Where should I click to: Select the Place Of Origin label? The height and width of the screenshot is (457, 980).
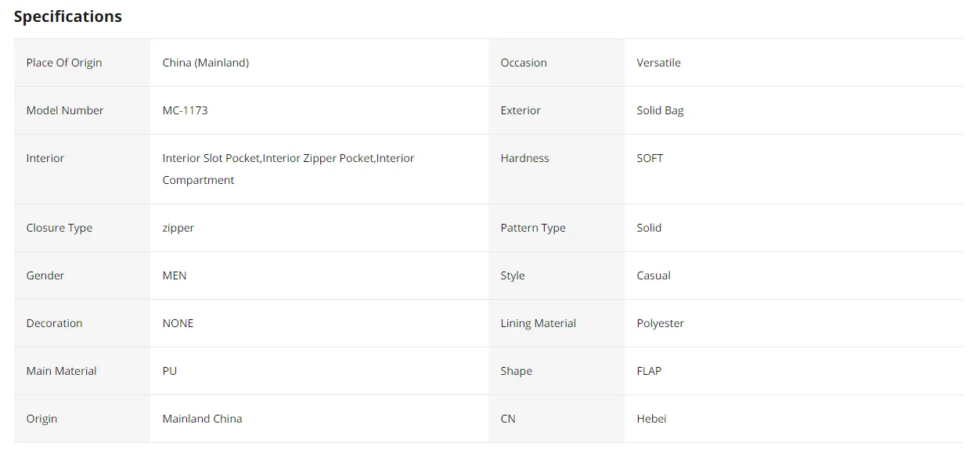coord(64,63)
